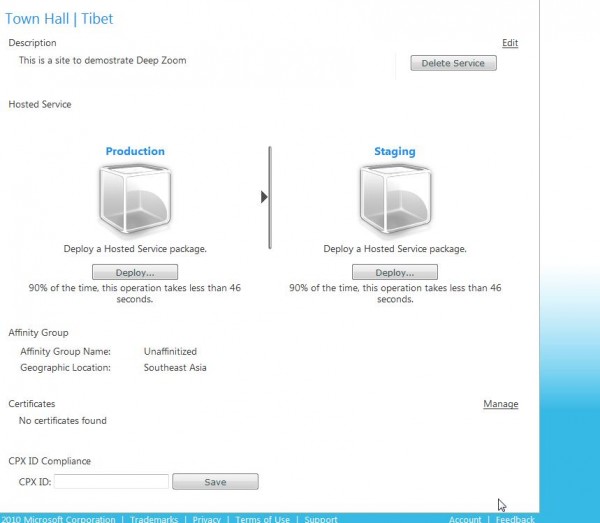The width and height of the screenshot is (600, 523).
Task: Go to the Support footer link
Action: (x=321, y=519)
